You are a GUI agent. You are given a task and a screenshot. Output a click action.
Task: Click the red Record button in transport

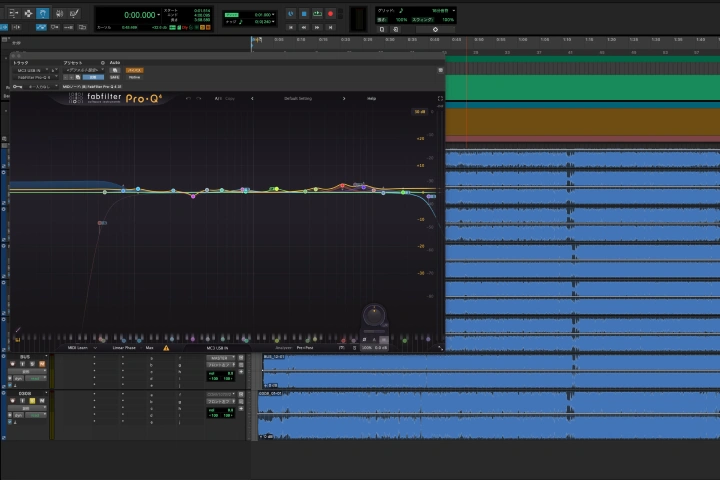click(x=330, y=14)
